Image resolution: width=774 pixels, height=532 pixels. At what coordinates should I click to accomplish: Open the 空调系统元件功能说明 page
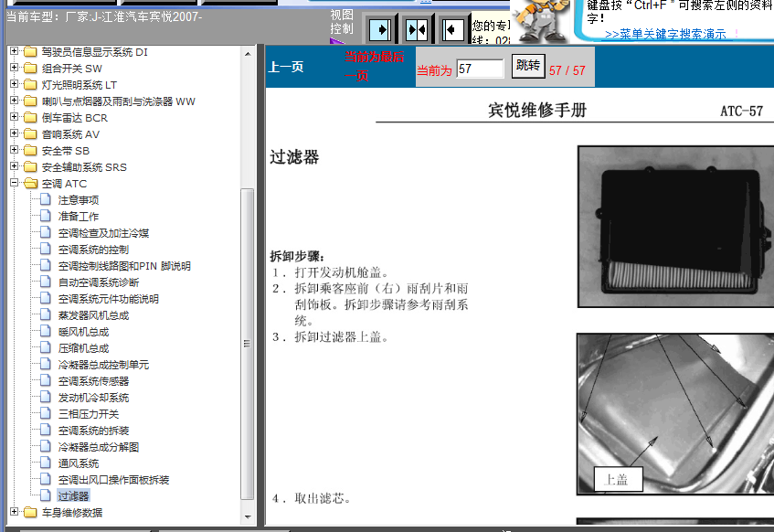109,299
